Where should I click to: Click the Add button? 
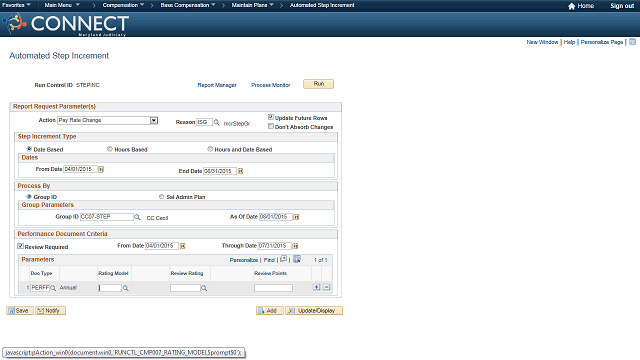[x=269, y=311]
